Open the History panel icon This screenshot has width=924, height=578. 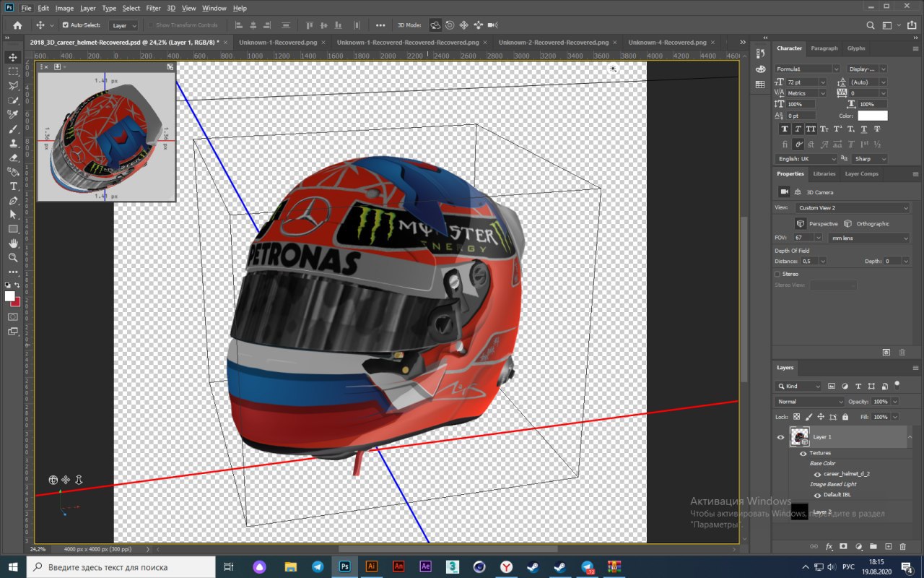pos(760,54)
